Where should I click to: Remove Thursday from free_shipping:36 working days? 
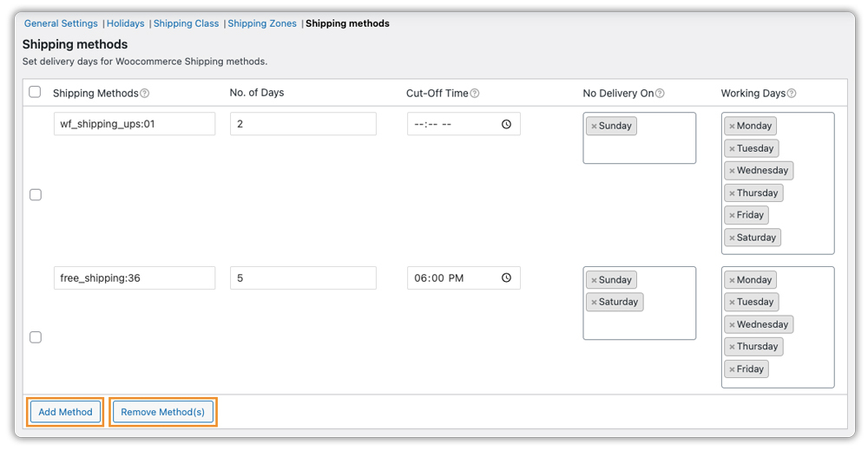click(732, 347)
